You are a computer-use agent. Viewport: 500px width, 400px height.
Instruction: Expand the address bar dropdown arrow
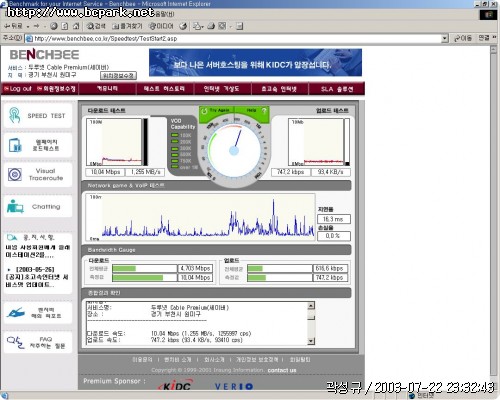point(444,39)
